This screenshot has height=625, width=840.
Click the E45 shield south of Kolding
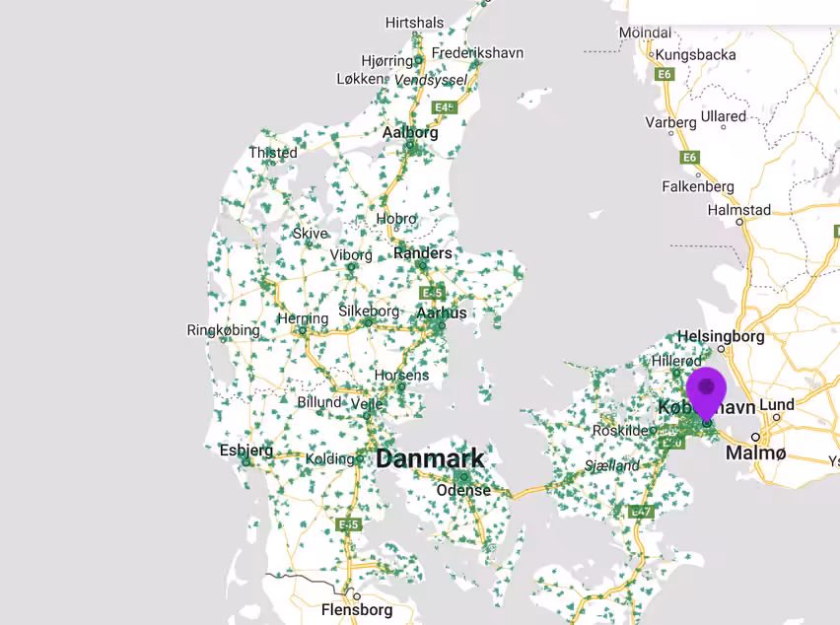[347, 524]
